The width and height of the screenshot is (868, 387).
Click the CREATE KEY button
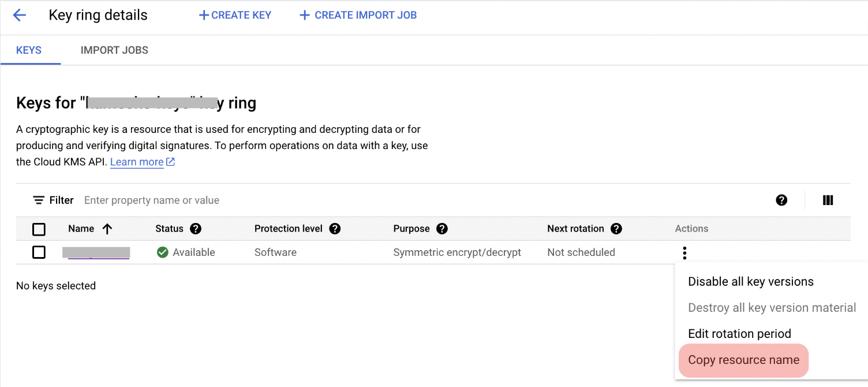coord(235,15)
